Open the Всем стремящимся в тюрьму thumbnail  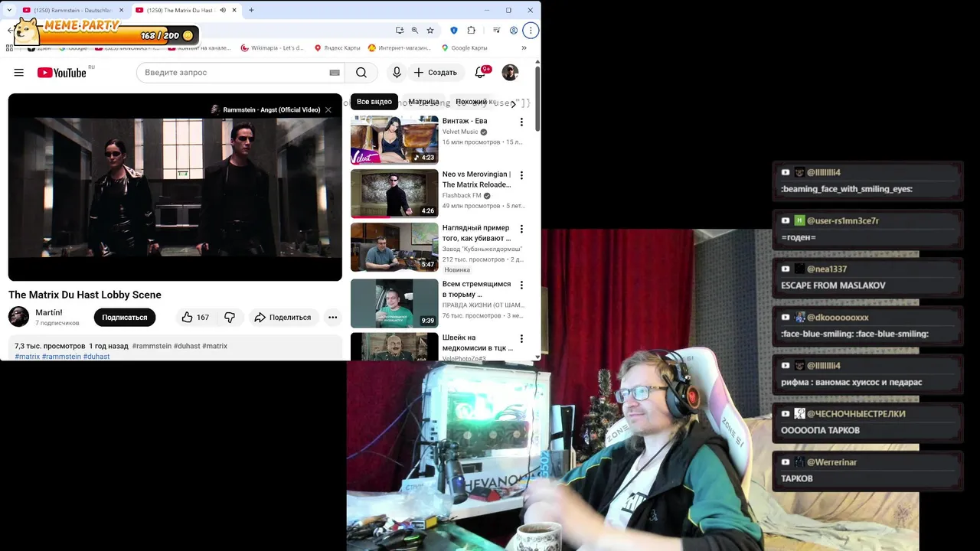(394, 303)
